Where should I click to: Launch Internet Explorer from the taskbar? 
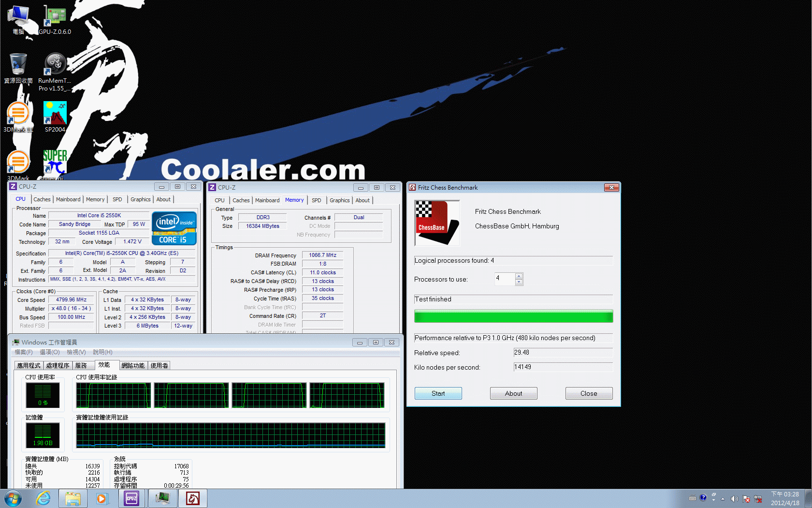pyautogui.click(x=43, y=498)
